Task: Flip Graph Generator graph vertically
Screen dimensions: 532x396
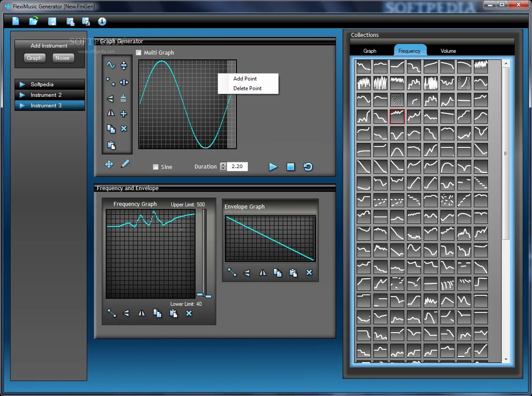Action: pos(111,99)
